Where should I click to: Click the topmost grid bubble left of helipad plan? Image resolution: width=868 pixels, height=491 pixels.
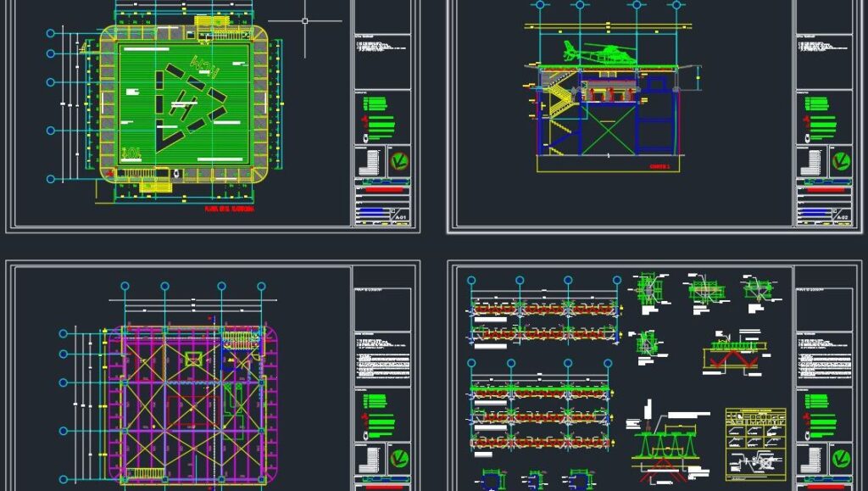point(51,34)
